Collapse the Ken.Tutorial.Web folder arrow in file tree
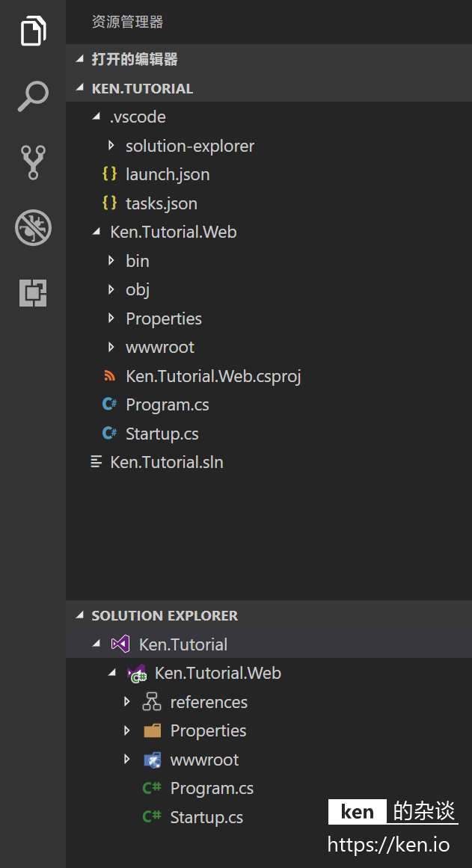472x868 pixels. click(97, 232)
